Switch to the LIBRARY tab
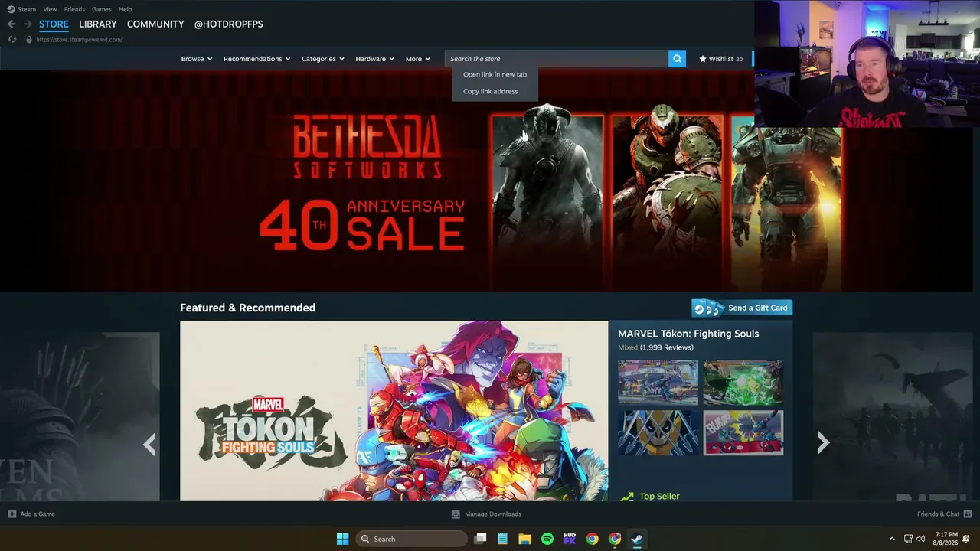The height and width of the screenshot is (551, 980). 98,24
